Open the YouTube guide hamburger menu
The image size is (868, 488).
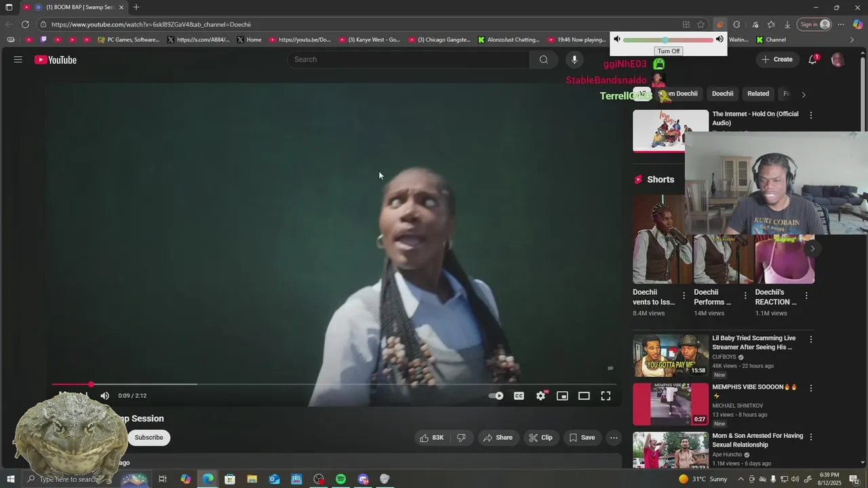coord(18,60)
